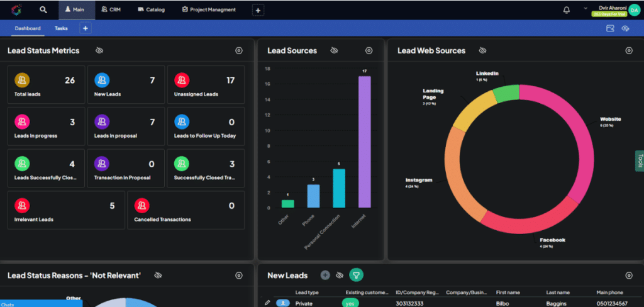The height and width of the screenshot is (307, 644).
Task: Click the Cancelled Transactions icon
Action: click(x=142, y=205)
